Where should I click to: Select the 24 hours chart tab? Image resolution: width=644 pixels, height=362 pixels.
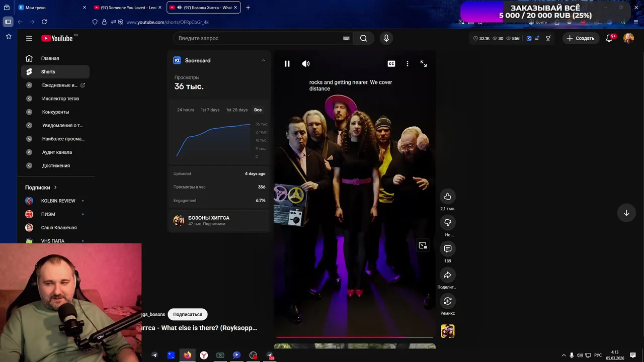(x=186, y=110)
